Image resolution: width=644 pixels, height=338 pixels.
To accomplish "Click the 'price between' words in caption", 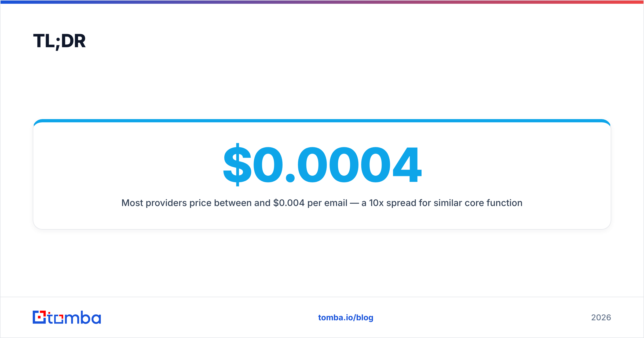I will tap(221, 203).
